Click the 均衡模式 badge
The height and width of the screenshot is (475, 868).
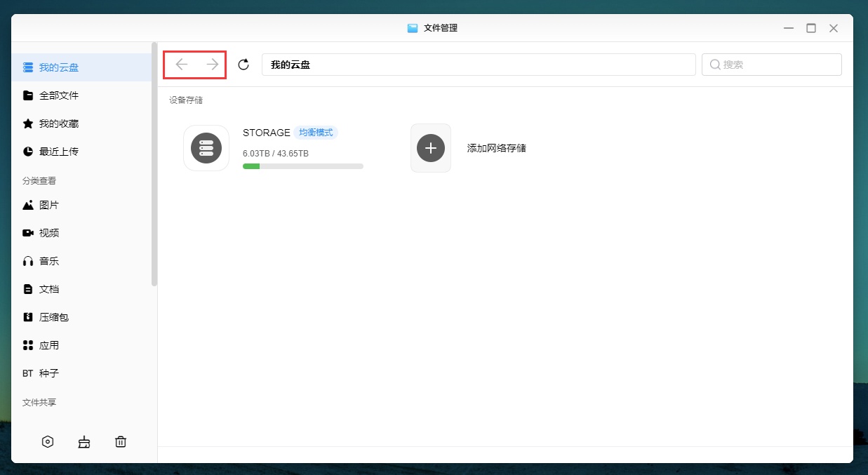[x=316, y=133]
